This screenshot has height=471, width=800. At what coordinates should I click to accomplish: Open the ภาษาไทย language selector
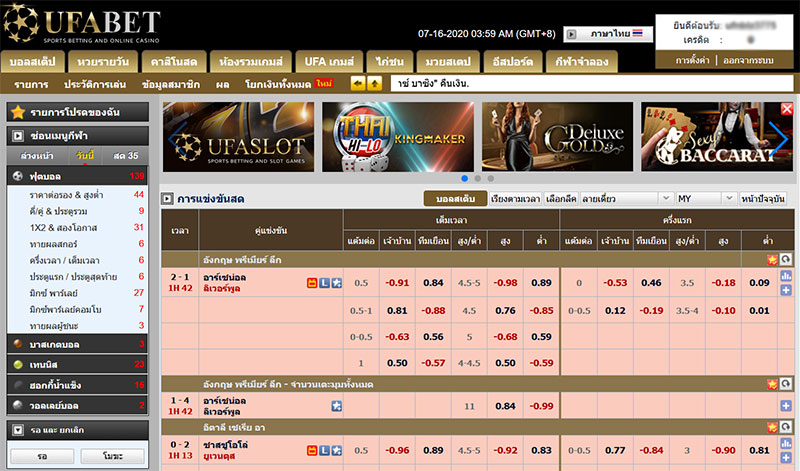[x=608, y=34]
